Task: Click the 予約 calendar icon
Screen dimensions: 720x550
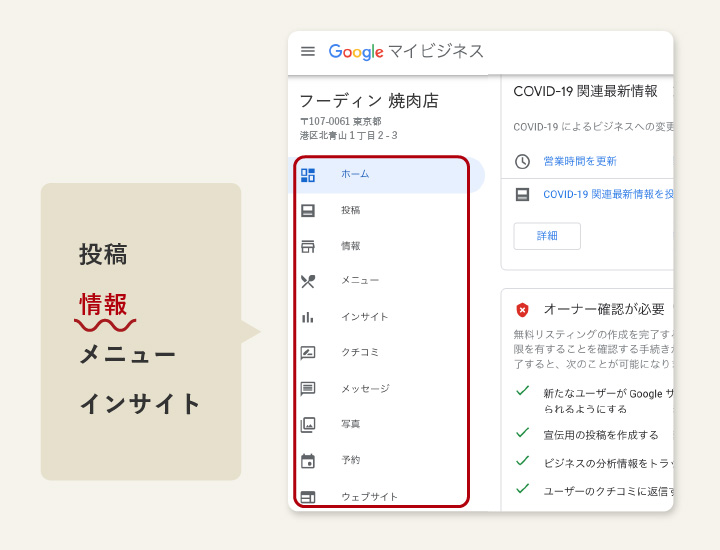Action: [308, 460]
